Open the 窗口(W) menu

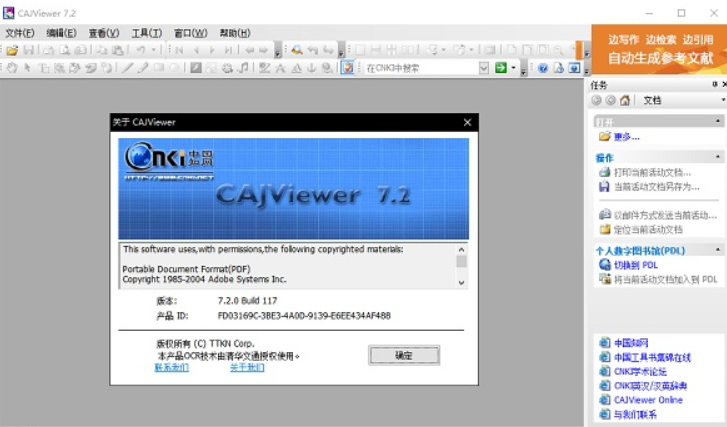pos(191,33)
